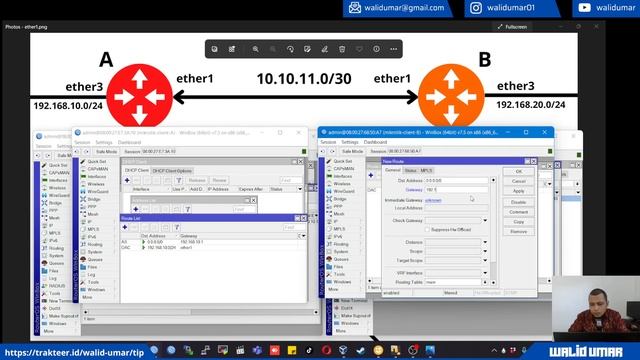Click the Release button in DHCP Client

point(197,180)
